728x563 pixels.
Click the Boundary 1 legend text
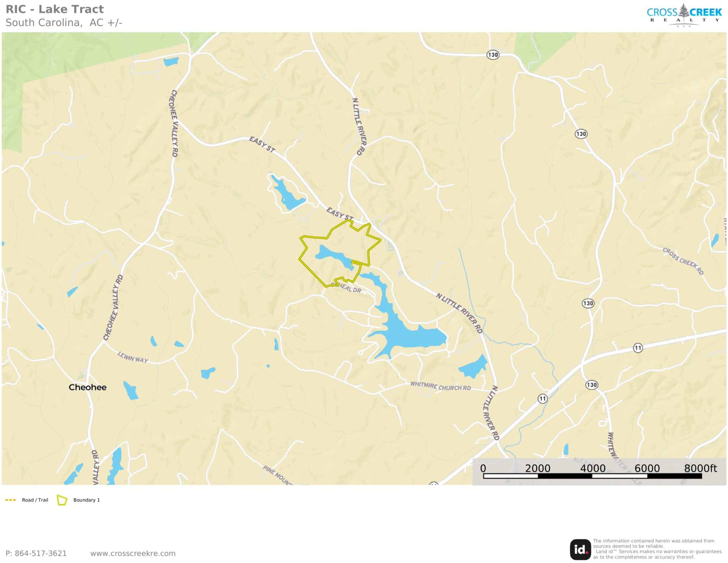tap(86, 500)
